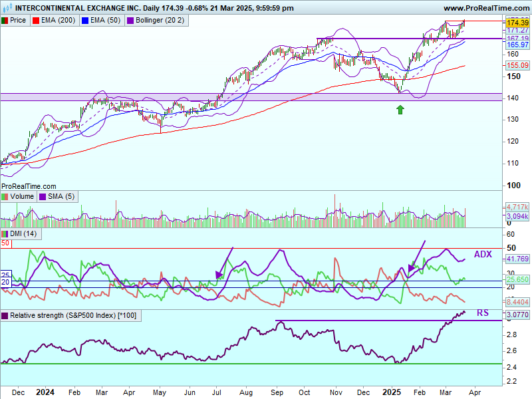532x399 pixels.
Task: Click the 41.769 ADX value label
Action: pos(517,259)
